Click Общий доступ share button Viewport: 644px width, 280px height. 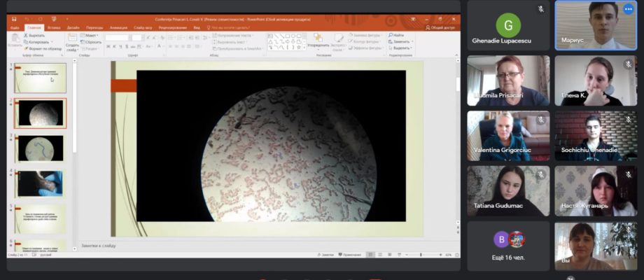click(440, 28)
